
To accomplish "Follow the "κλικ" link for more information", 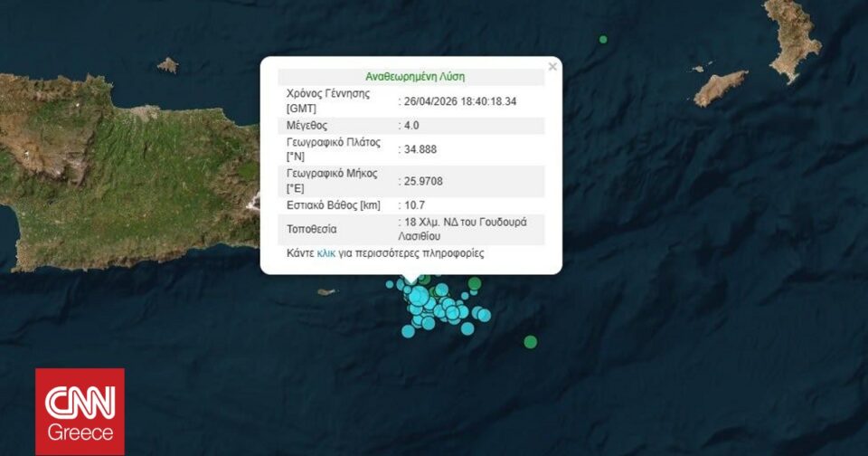I will (x=325, y=253).
